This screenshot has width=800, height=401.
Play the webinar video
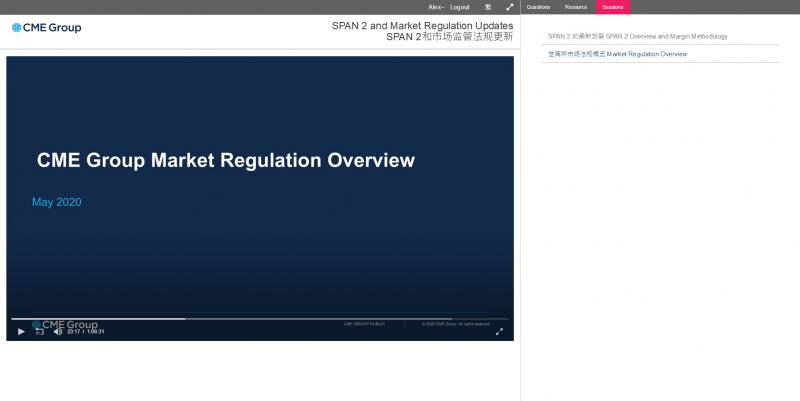21,332
